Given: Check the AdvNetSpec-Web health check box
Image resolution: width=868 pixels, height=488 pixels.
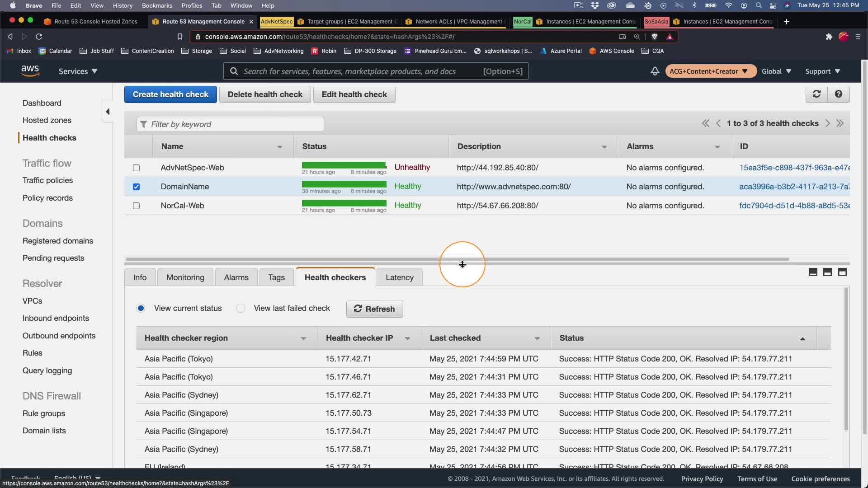Looking at the screenshot, I should tap(136, 168).
